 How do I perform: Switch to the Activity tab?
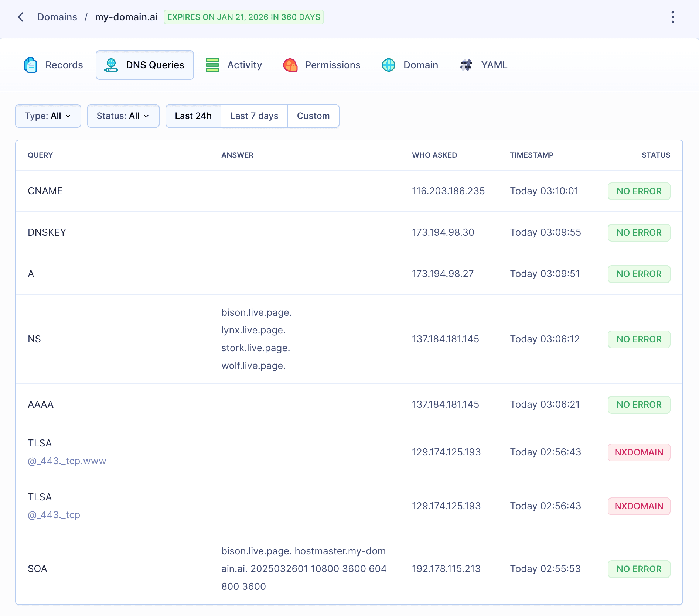(244, 65)
